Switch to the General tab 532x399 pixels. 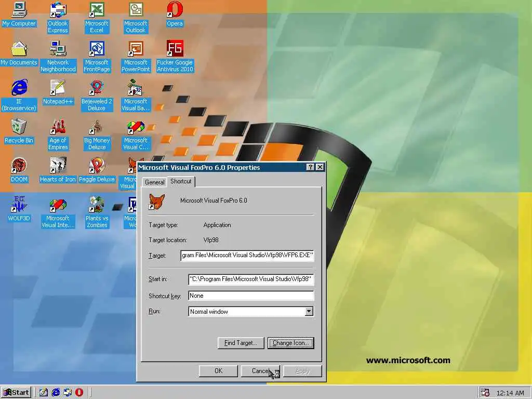(154, 182)
